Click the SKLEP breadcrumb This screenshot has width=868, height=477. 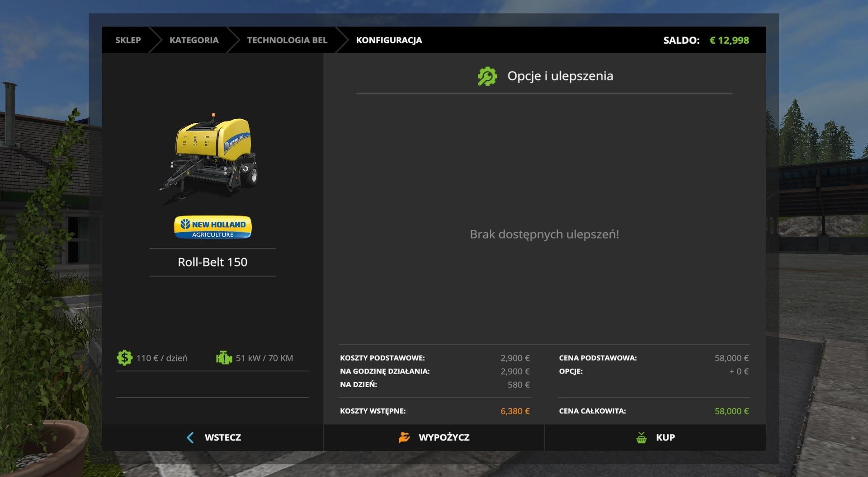coord(128,40)
